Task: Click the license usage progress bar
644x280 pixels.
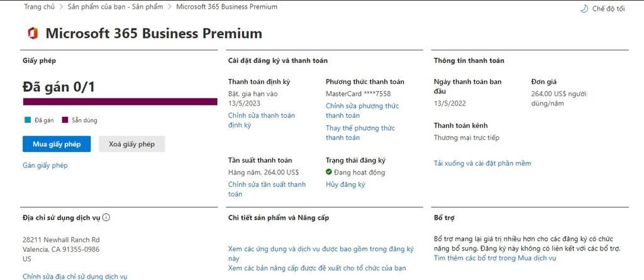Action: 120,102
